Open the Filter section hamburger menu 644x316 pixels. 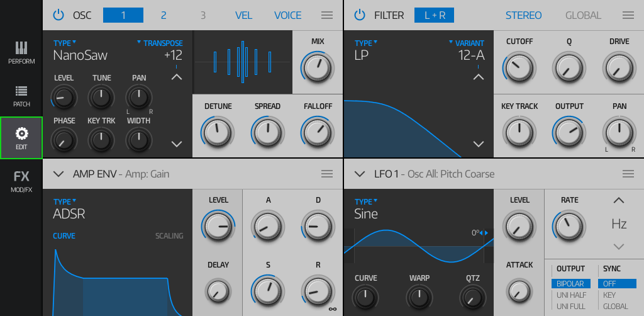point(628,15)
